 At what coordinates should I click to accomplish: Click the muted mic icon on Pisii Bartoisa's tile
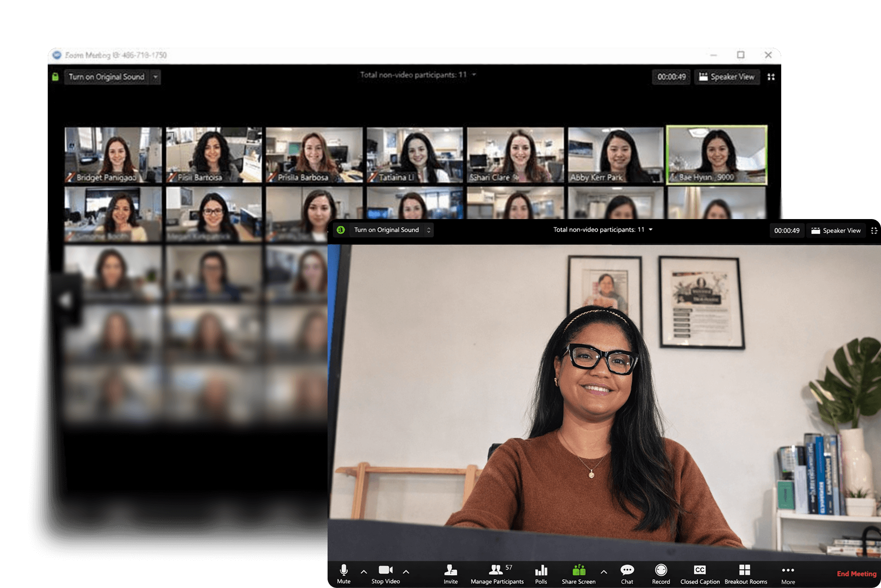point(171,178)
